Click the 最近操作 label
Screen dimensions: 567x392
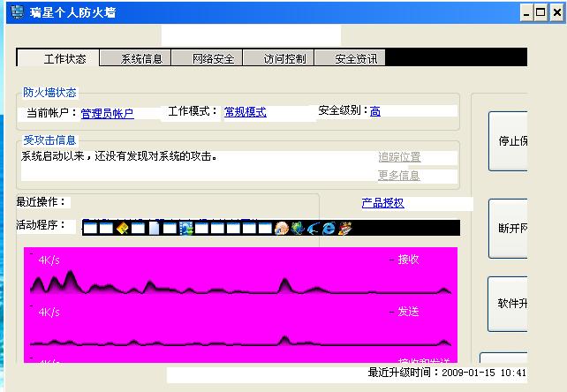click(41, 202)
